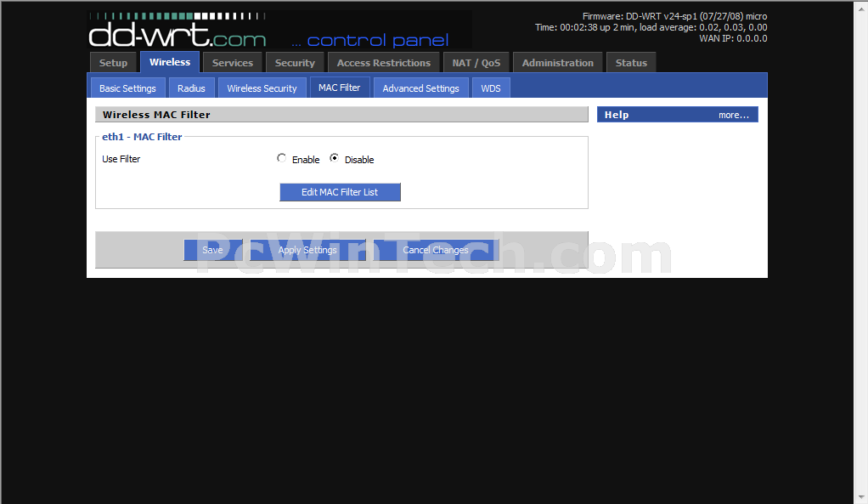Enable the MAC filter radio button
Viewport: 868px width, 504px height.
[281, 158]
